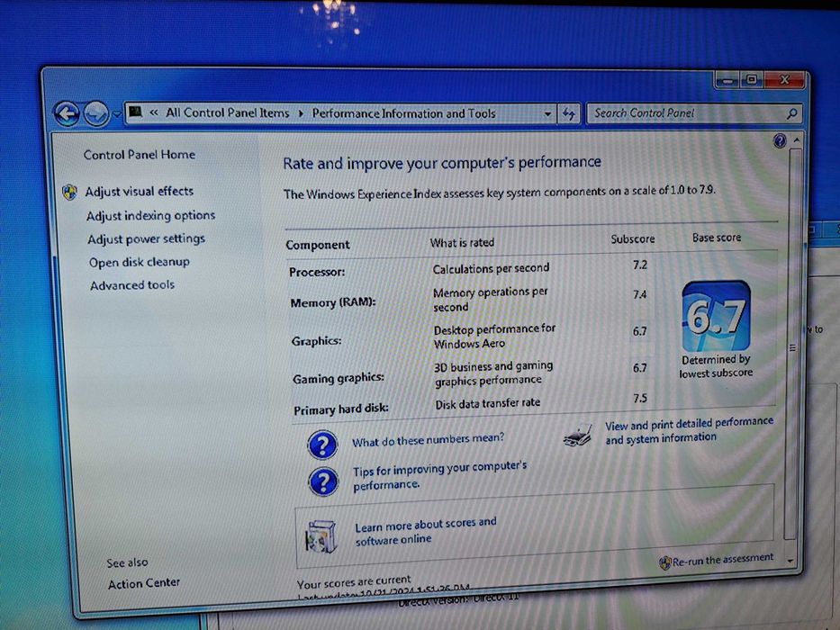Open Action Center under See also
840x630 pixels.
click(x=143, y=583)
